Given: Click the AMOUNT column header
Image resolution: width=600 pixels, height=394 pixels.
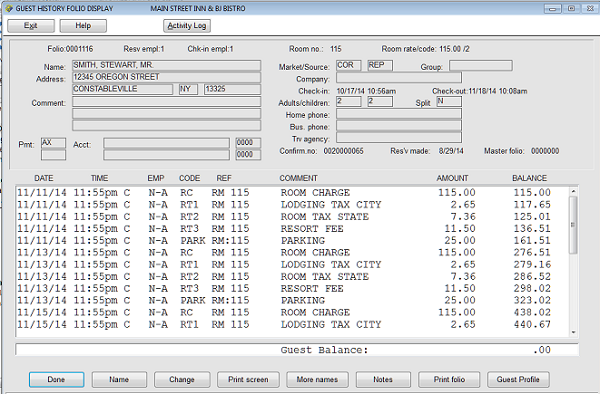Looking at the screenshot, I should click(452, 178).
